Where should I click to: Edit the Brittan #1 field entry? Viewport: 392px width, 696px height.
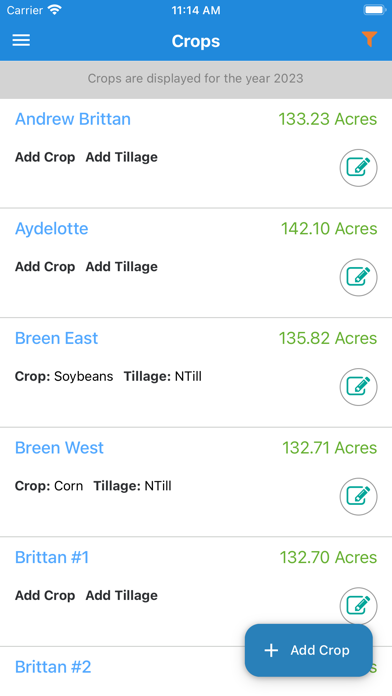click(x=359, y=606)
